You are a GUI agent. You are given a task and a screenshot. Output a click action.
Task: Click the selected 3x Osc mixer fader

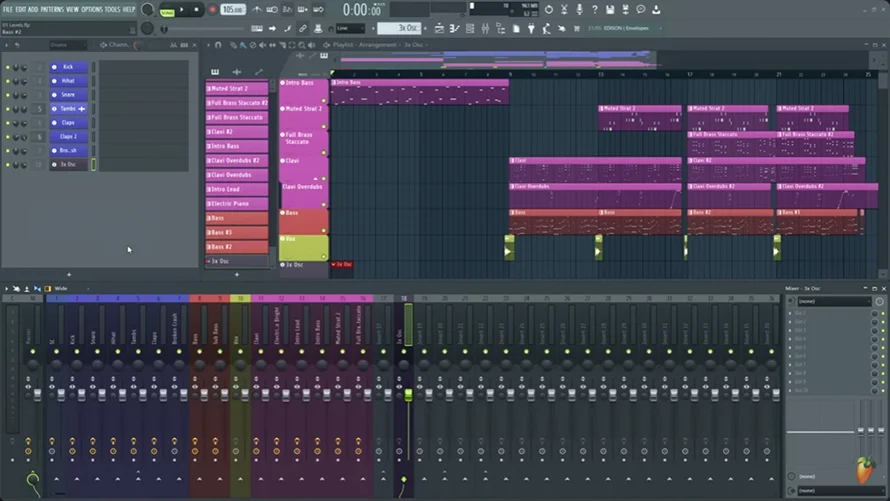(408, 395)
